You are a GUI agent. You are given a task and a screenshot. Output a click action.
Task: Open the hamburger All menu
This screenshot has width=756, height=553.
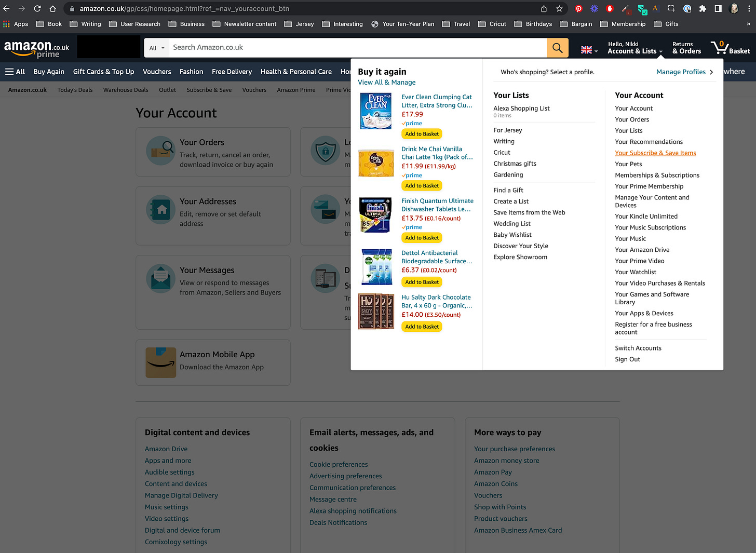pos(15,72)
